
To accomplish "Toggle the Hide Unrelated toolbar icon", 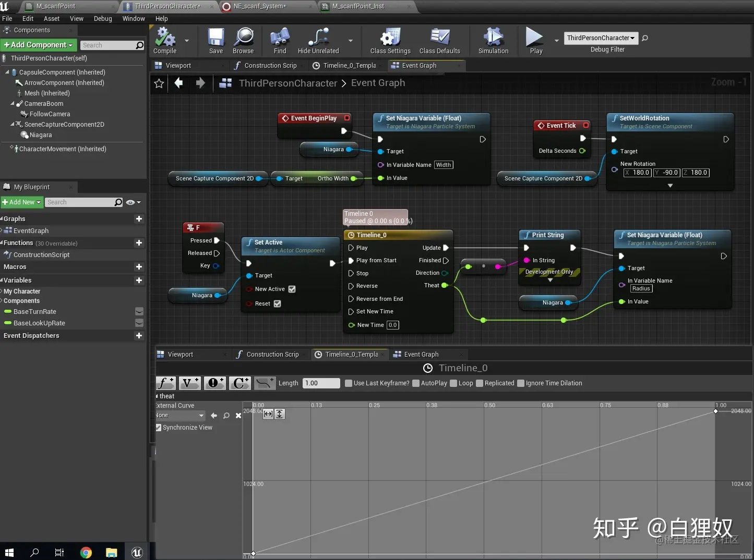I will pyautogui.click(x=318, y=41).
